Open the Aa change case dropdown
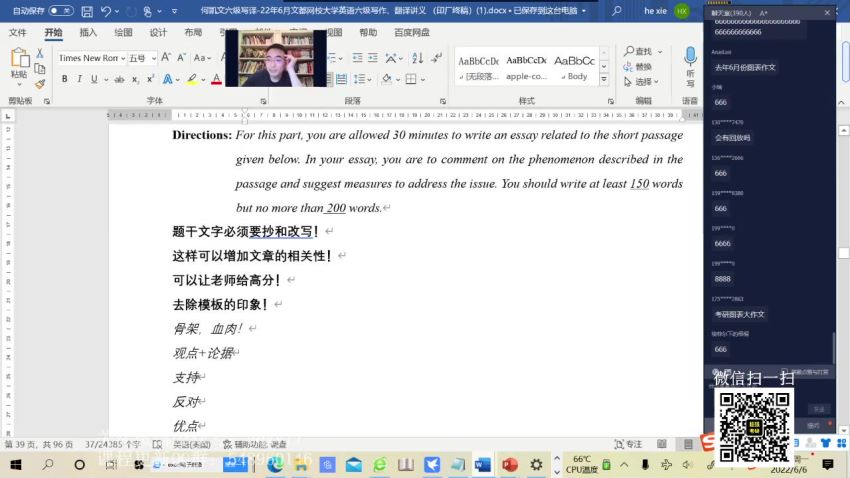Viewport: 850px width, 478px height. click(x=202, y=57)
